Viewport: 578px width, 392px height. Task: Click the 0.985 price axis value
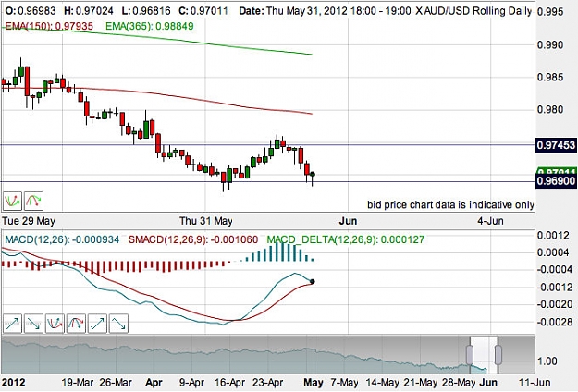(x=550, y=78)
